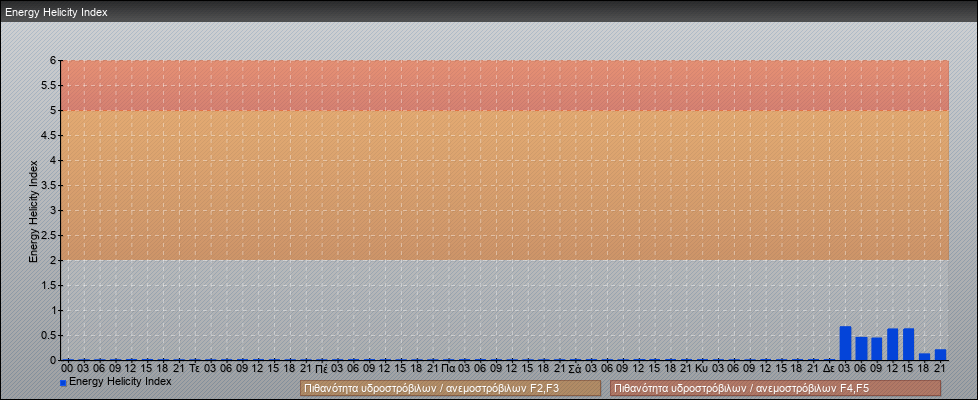Select the blue bar at Δε 15
This screenshot has width=978, height=400.
909,344
